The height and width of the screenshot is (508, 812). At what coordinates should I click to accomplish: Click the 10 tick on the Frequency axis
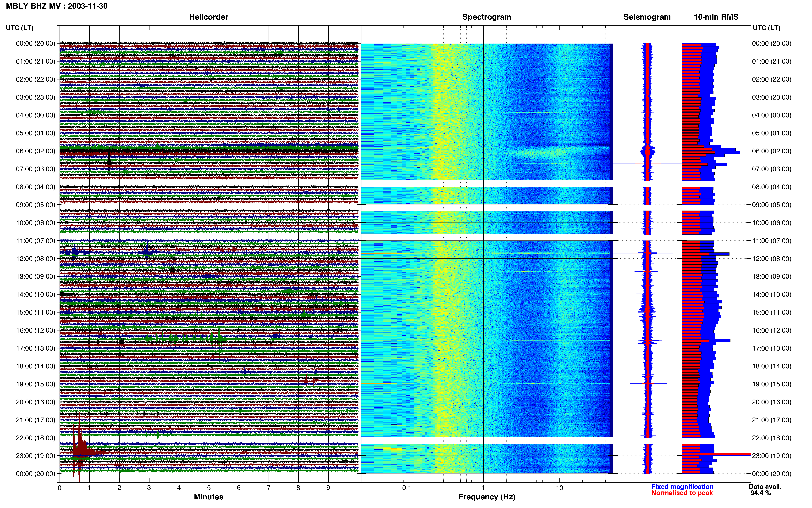coord(559,488)
